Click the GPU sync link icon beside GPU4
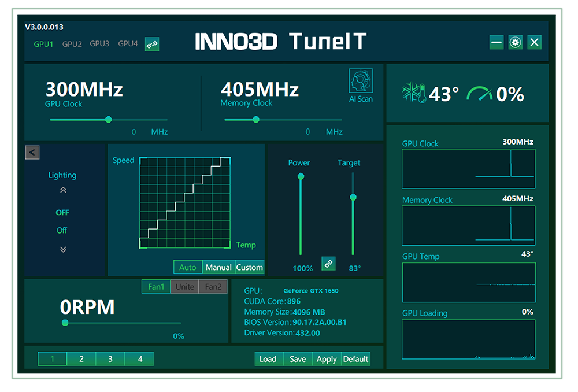 [x=152, y=45]
